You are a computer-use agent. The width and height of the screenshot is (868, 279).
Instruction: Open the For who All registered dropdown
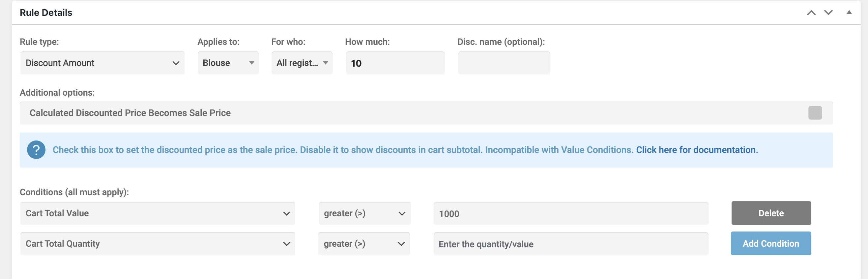pyautogui.click(x=302, y=63)
